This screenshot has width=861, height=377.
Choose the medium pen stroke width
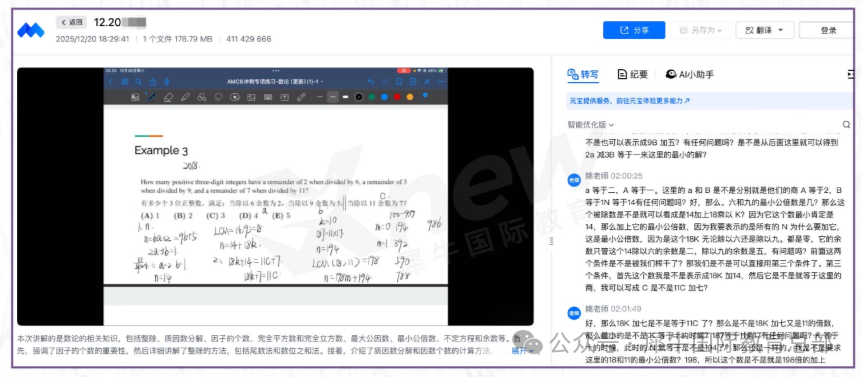pyautogui.click(x=333, y=97)
